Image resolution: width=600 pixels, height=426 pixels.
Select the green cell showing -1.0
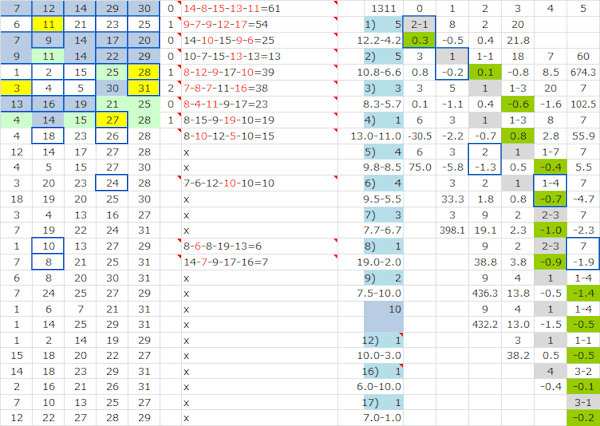pos(550,230)
